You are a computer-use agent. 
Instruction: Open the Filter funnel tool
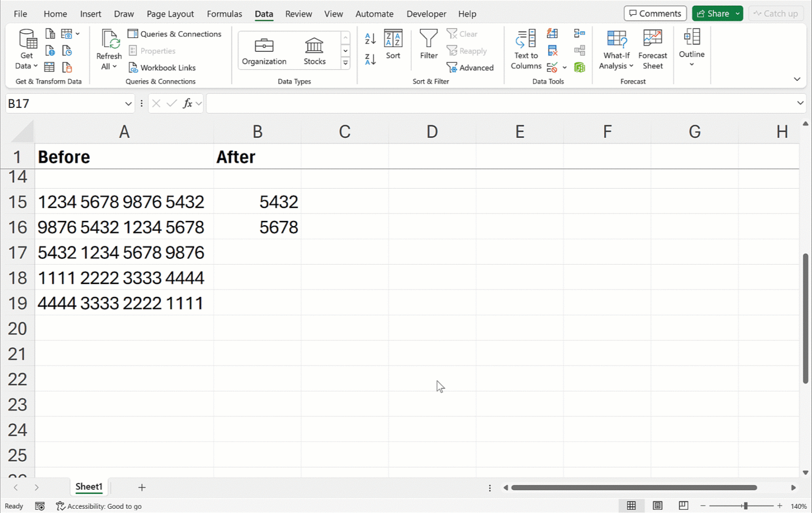[428, 44]
